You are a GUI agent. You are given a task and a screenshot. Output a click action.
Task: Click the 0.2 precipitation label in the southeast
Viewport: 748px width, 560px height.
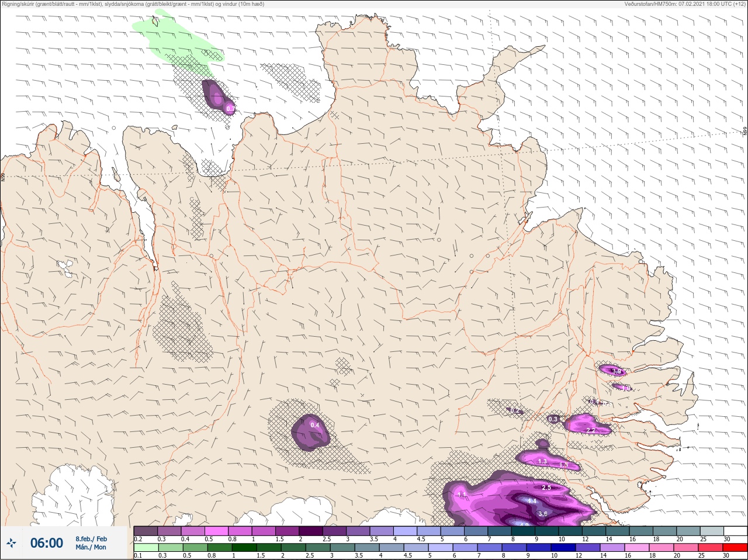pyautogui.click(x=515, y=411)
